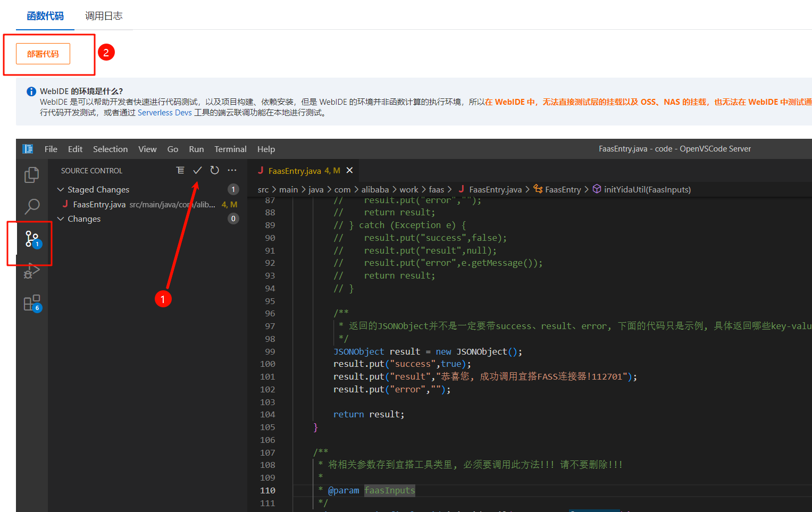This screenshot has width=812, height=512.
Task: Switch to the 函数代码 tab
Action: coord(45,16)
